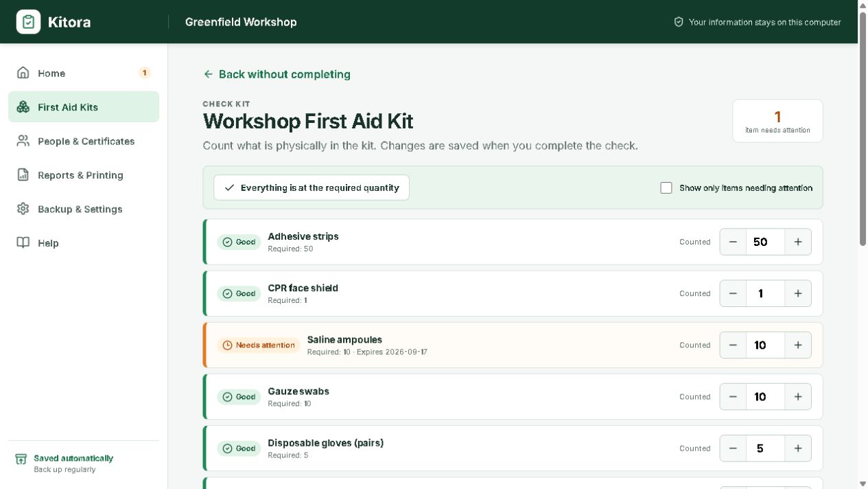Click the Greenfield Workshop title
Viewport: 868px width, 489px height.
(x=241, y=22)
